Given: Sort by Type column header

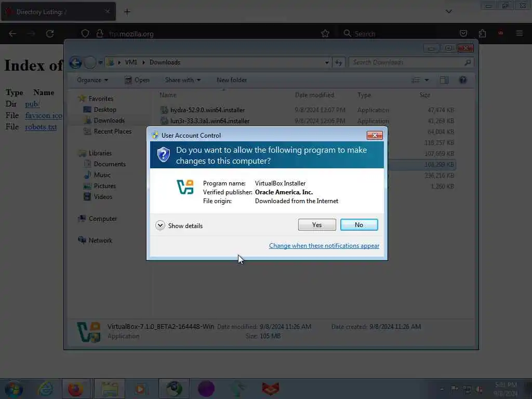Looking at the screenshot, I should (x=364, y=95).
